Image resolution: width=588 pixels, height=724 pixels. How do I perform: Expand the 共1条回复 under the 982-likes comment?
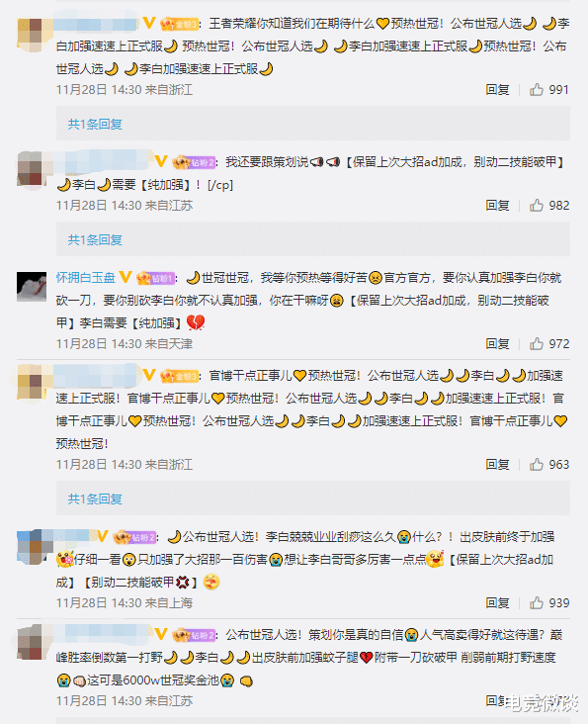(x=95, y=240)
